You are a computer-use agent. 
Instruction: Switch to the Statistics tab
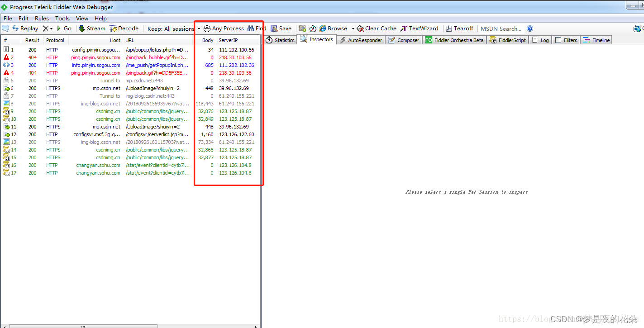click(280, 40)
